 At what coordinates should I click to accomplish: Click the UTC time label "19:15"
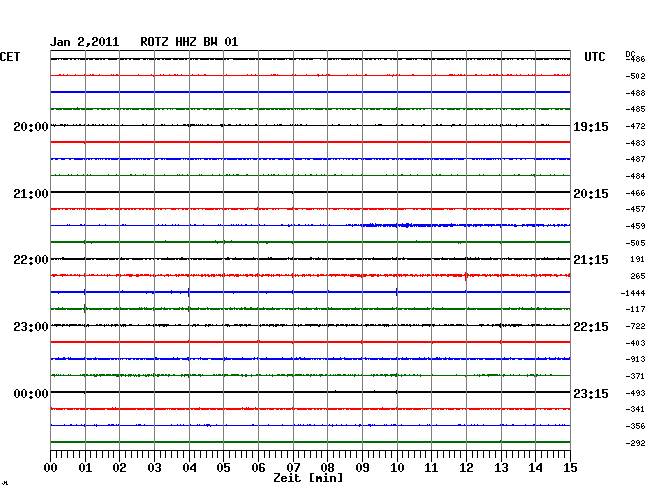pyautogui.click(x=591, y=126)
